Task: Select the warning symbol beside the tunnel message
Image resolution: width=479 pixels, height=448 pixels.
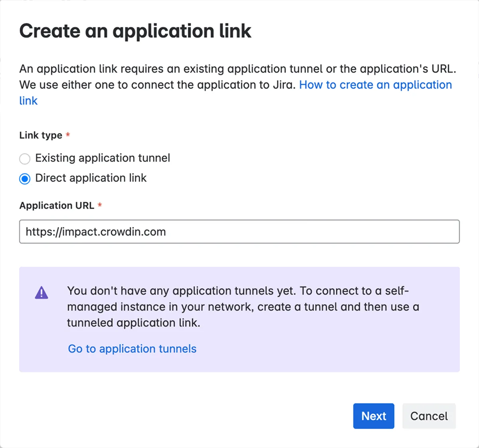Action: tap(42, 293)
